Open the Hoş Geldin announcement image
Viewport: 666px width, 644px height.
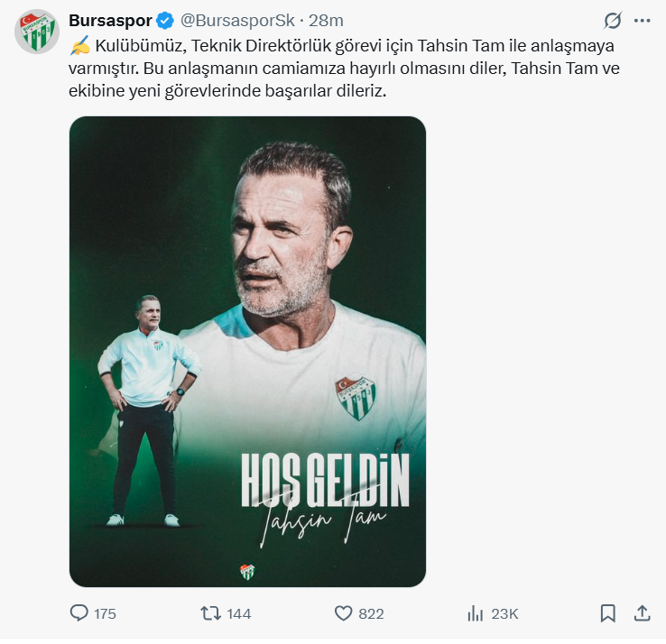(x=247, y=352)
